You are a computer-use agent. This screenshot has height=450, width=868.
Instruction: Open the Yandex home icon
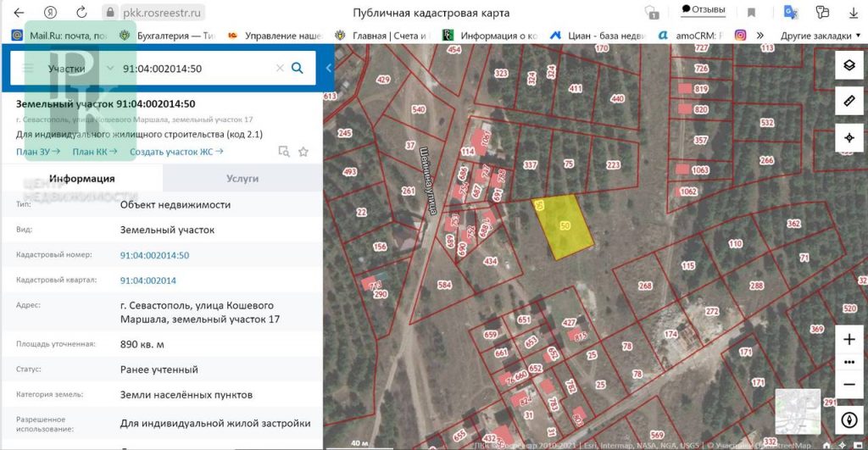[50, 12]
